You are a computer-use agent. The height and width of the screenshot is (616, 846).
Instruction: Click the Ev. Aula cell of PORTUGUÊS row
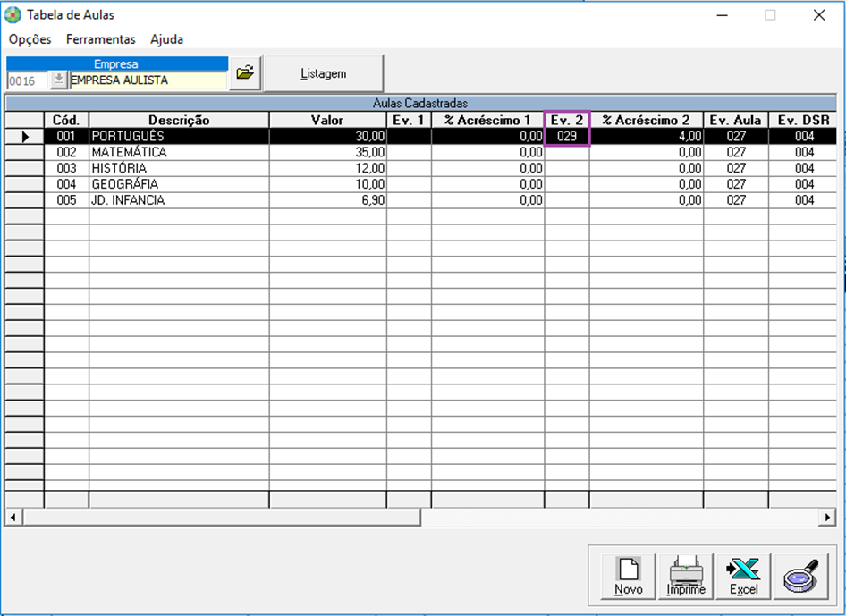tap(736, 137)
